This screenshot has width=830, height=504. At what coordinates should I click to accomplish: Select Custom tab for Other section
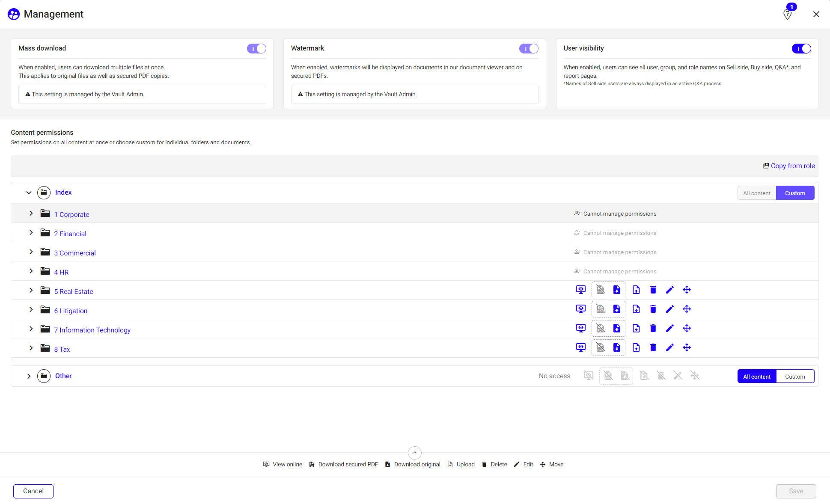(794, 377)
